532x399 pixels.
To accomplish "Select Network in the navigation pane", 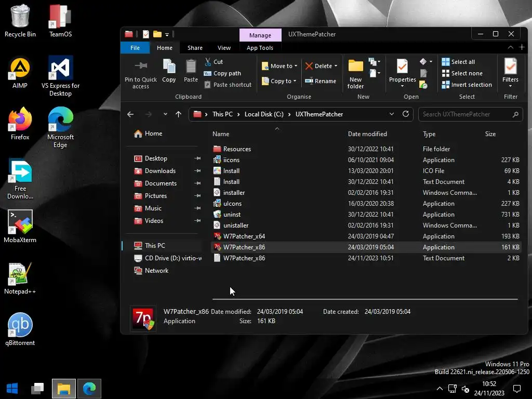I will 156,271.
